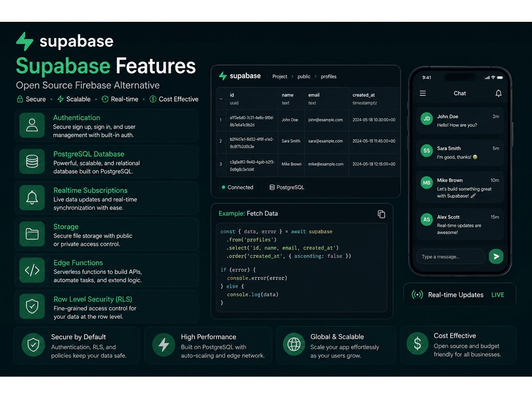Click the Global & Scalable globe icon

coord(294,344)
